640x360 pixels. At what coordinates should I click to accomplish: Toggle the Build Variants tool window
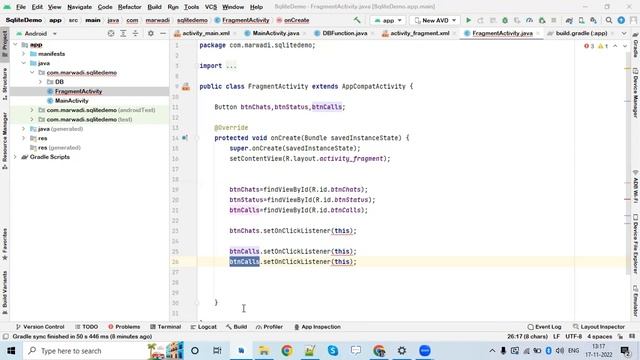tap(4, 292)
